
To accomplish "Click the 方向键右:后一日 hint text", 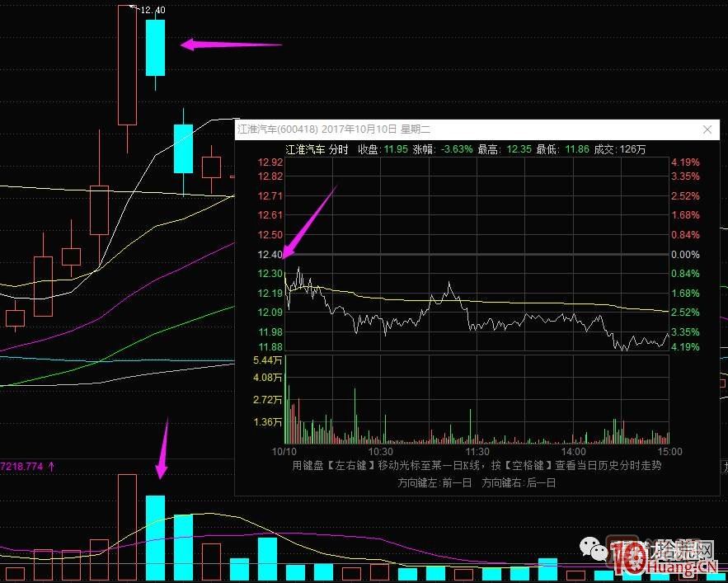I will 519,482.
